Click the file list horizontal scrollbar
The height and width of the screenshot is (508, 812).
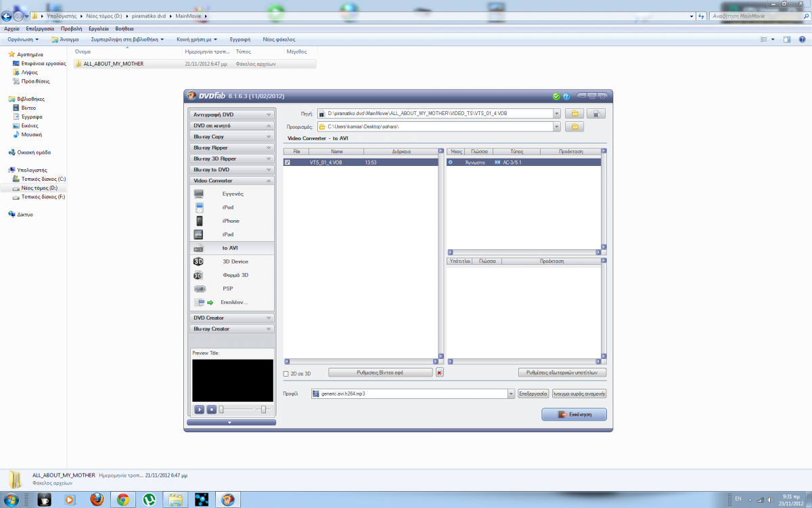tap(361, 362)
